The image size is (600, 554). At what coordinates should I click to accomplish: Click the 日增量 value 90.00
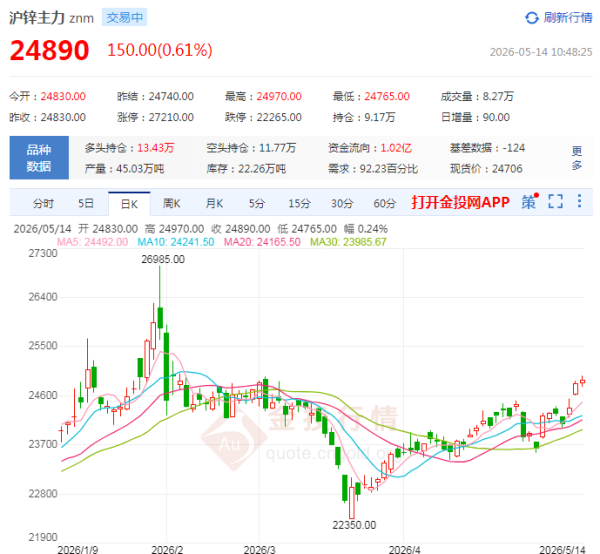click(x=496, y=117)
